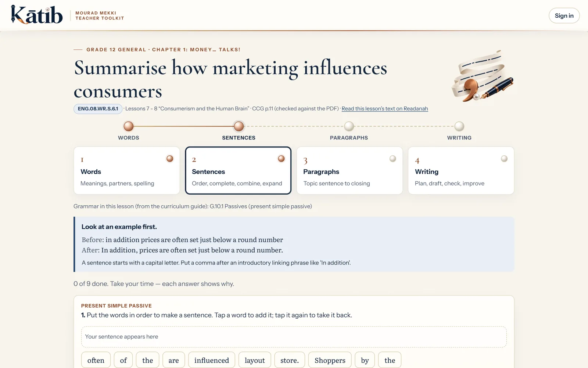This screenshot has height=368, width=588.
Task: Tap the word chip 'Shoppers'
Action: (x=330, y=360)
